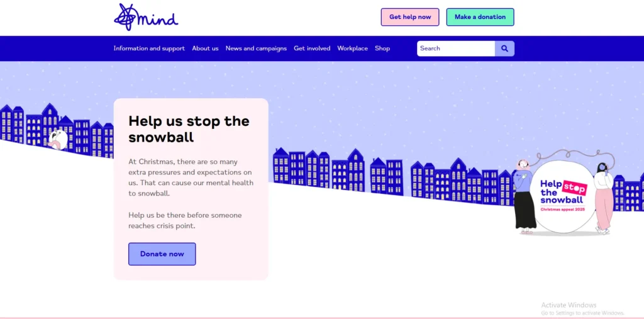The height and width of the screenshot is (319, 644).
Task: Click the Help stop the snowball badge
Action: coord(562,196)
